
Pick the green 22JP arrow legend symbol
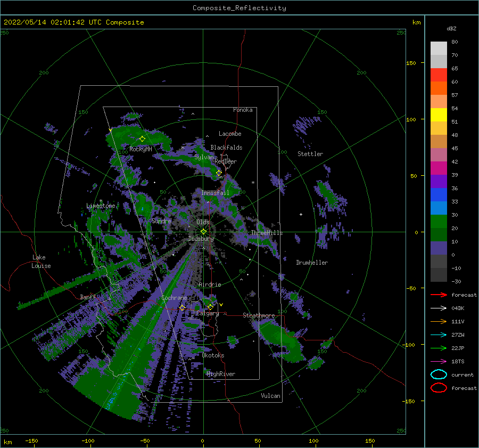click(439, 348)
